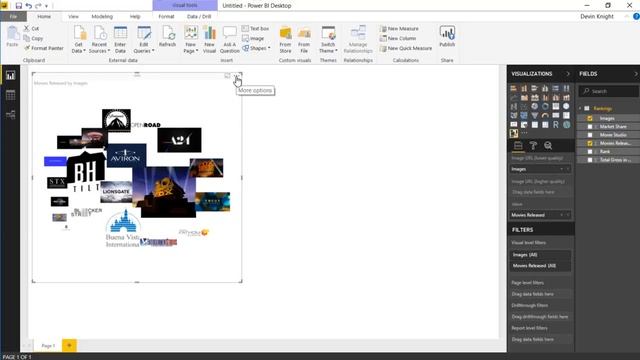Screen dimensions: 640x360
Task: Pick the ArcGIS Maps visual icon
Action: tap(566, 125)
